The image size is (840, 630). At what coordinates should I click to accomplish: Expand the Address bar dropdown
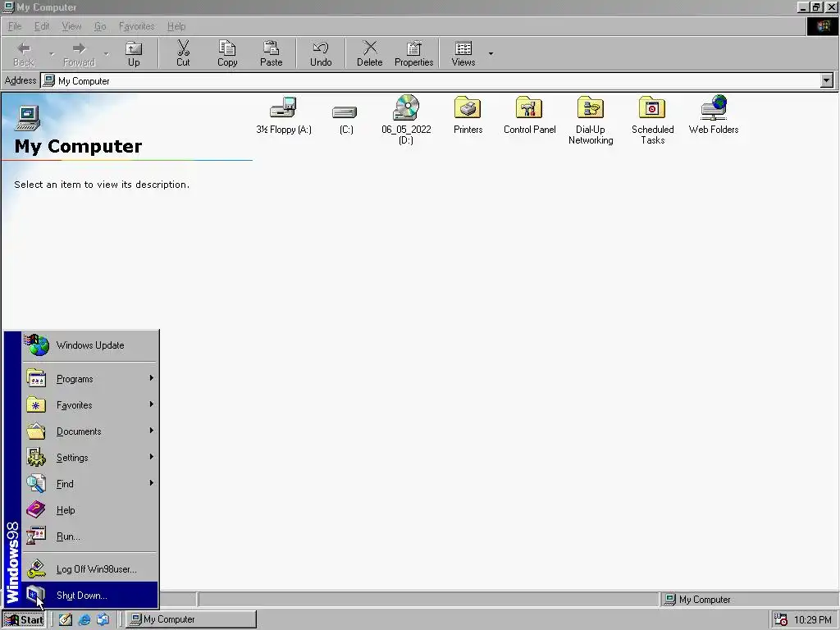827,81
